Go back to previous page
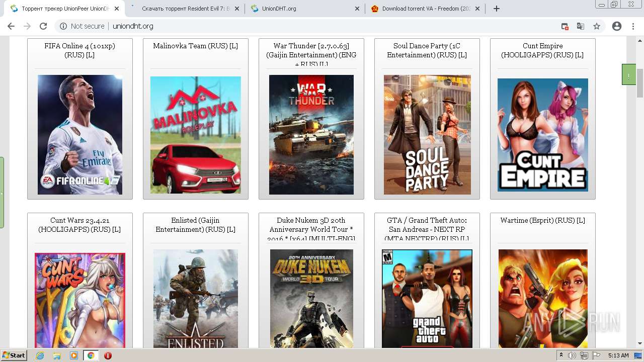 tap(11, 26)
